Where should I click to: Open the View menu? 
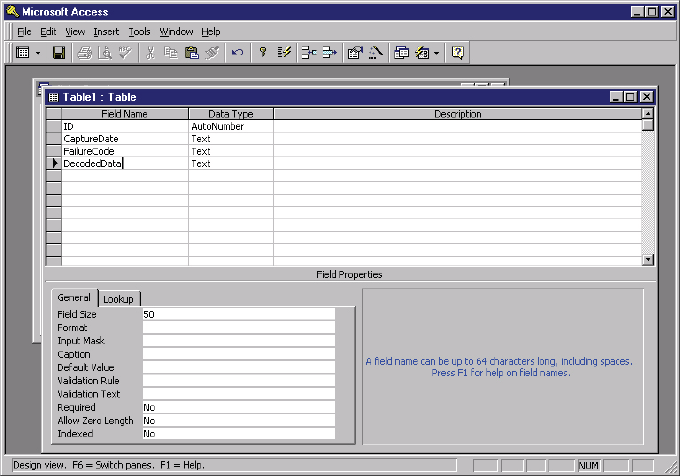tap(75, 32)
